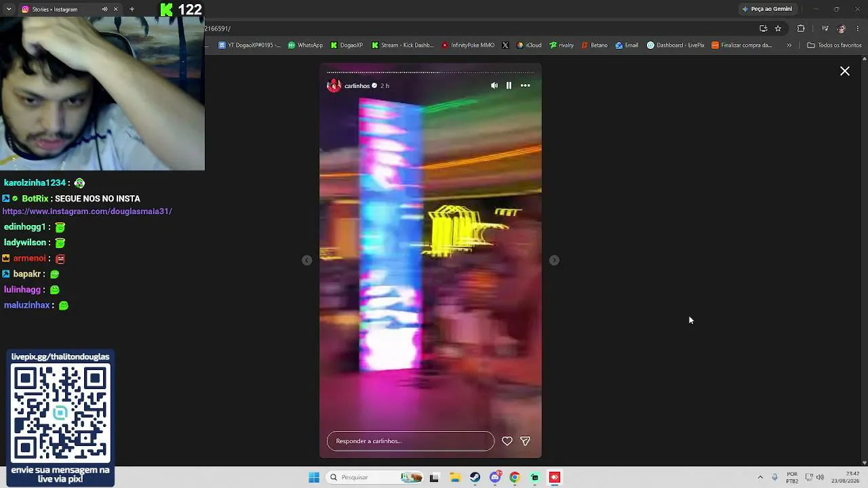
Task: Open Discord from the taskbar
Action: 495,477
